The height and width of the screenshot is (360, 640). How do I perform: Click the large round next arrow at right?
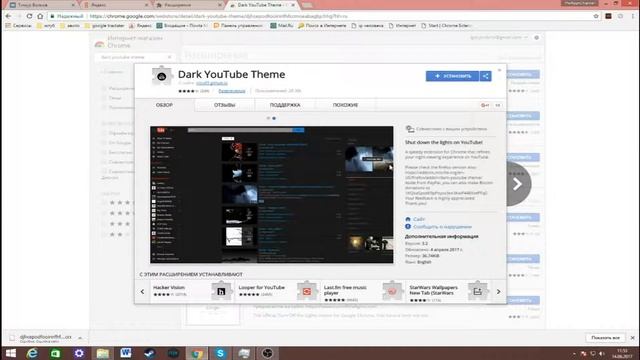518,184
